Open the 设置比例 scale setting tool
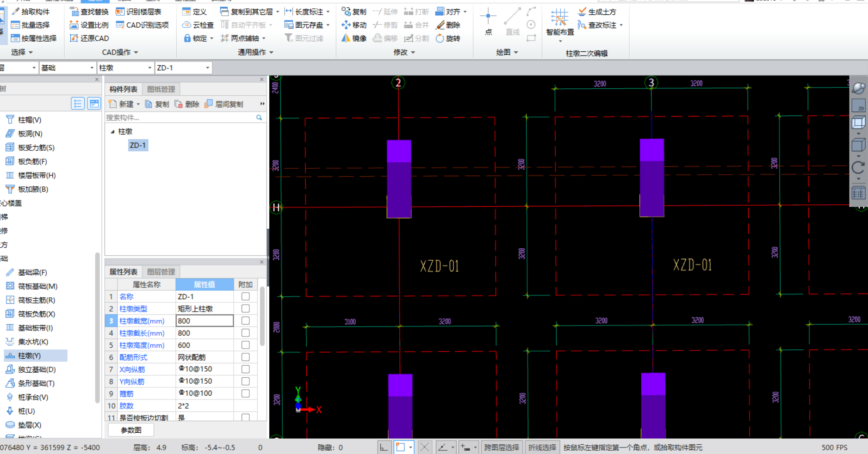This screenshot has height=454, width=868. [x=89, y=25]
